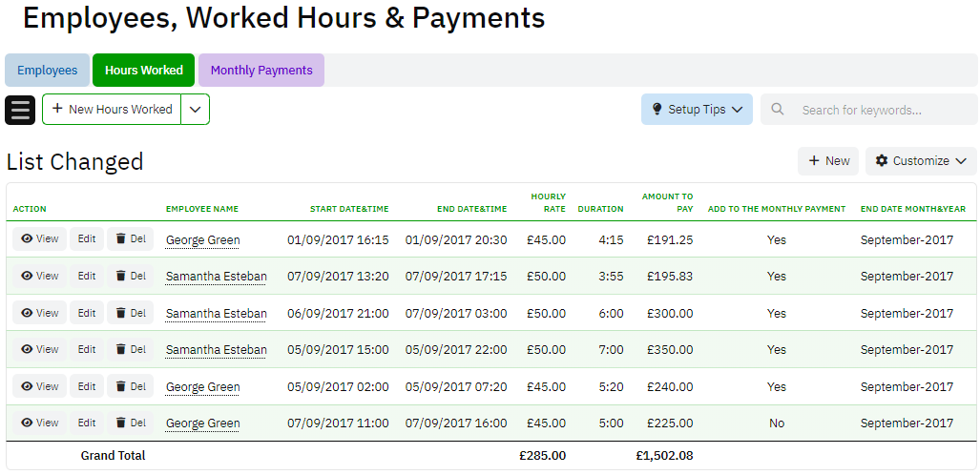This screenshot has width=980, height=475.
Task: Delete the £225.00 George Green row
Action: (131, 423)
